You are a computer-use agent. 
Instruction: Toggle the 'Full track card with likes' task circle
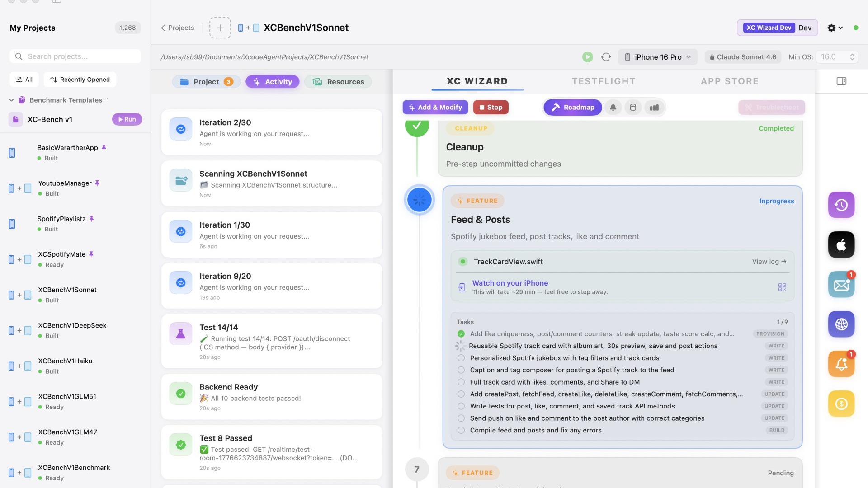point(461,382)
